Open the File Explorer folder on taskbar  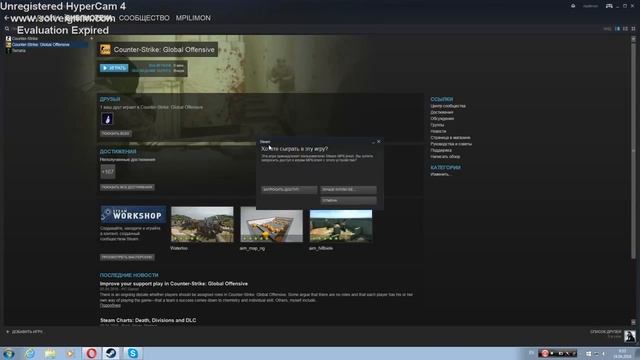tap(50, 353)
